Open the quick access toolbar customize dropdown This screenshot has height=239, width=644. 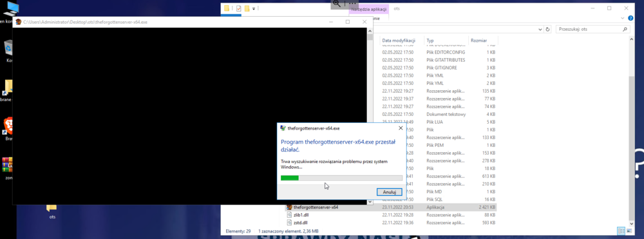254,8
